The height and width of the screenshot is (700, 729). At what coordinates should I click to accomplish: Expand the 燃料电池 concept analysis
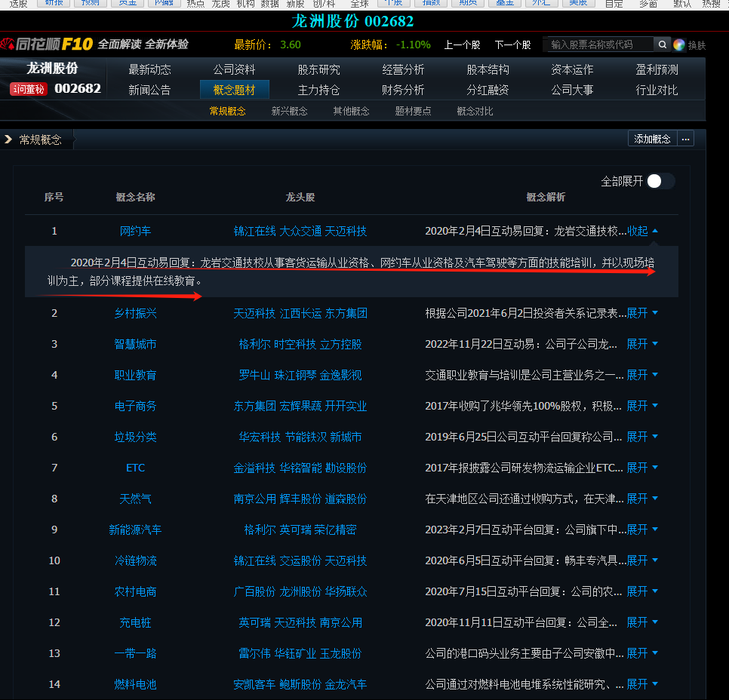tap(642, 684)
